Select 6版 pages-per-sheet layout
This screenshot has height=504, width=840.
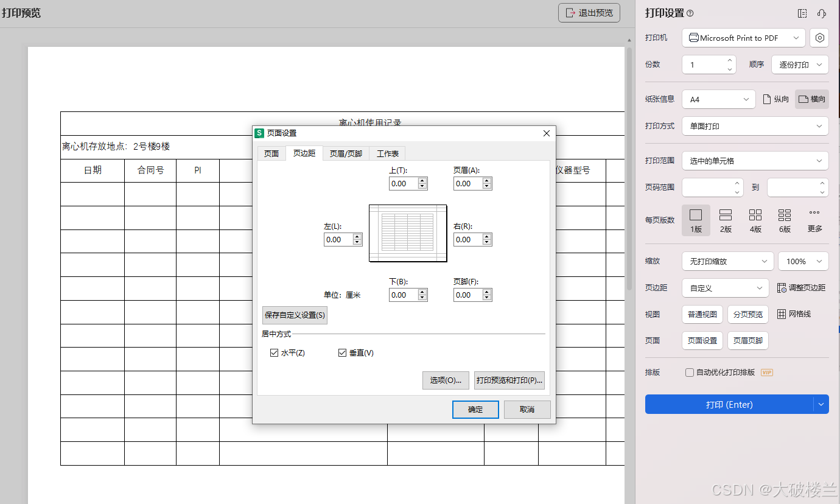point(785,220)
